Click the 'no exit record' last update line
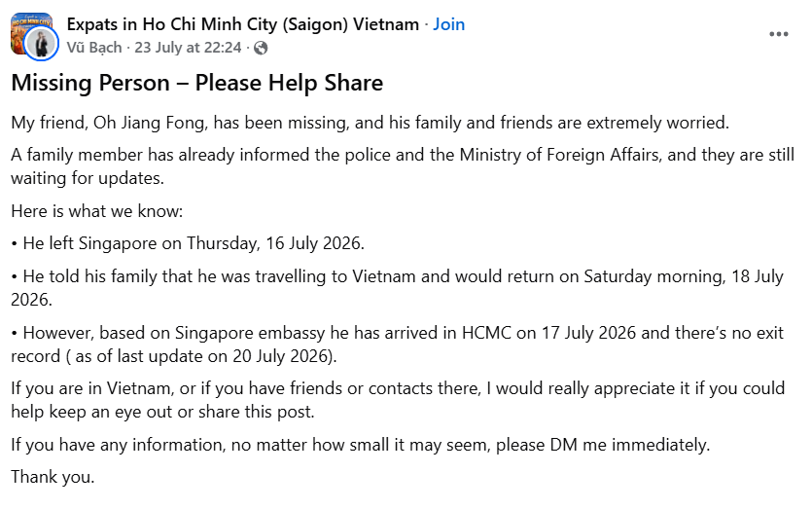 click(x=173, y=356)
